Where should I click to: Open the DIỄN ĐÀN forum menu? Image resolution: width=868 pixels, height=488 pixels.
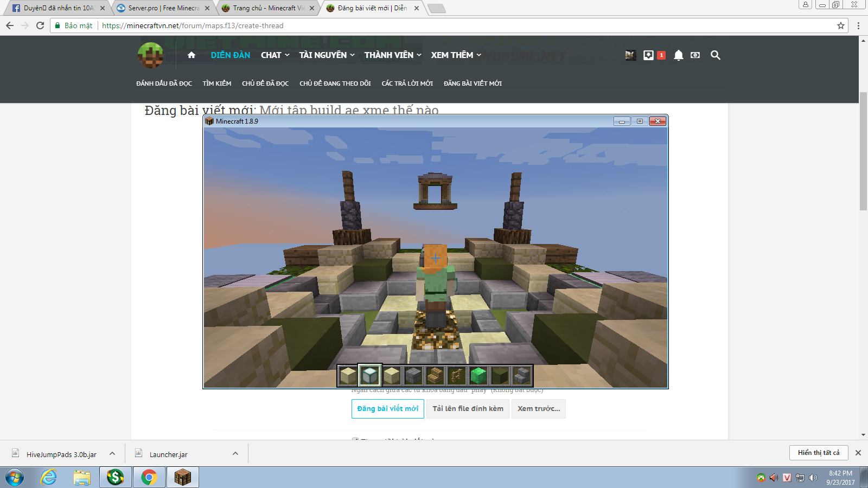tap(231, 55)
